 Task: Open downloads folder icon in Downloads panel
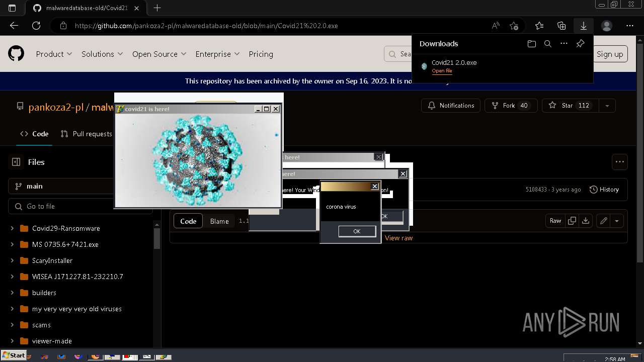pos(532,44)
